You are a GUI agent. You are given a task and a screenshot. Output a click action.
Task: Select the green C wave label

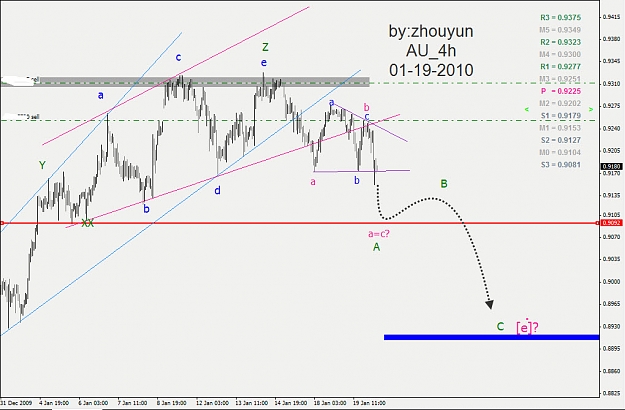click(x=500, y=327)
